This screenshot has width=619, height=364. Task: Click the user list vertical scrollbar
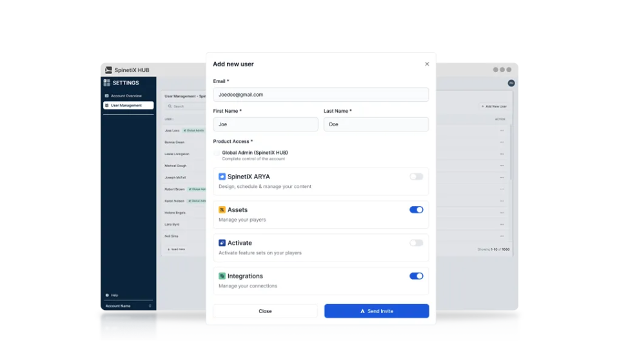(511, 152)
